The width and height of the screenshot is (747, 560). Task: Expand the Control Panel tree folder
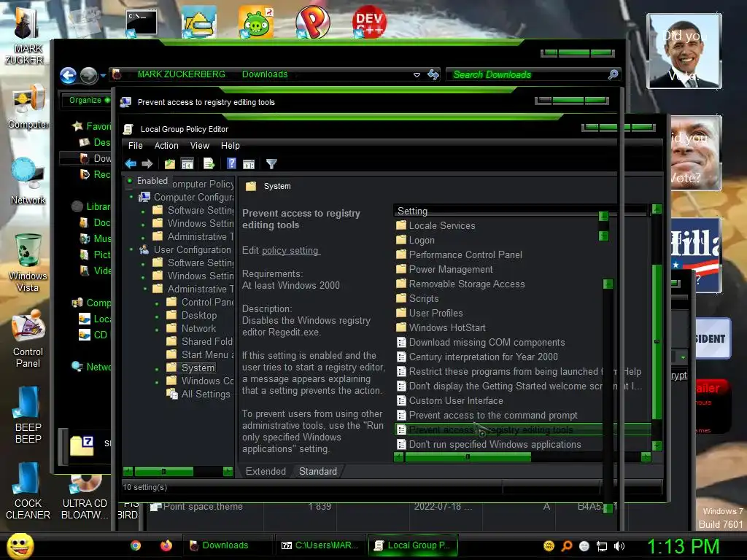[157, 303]
